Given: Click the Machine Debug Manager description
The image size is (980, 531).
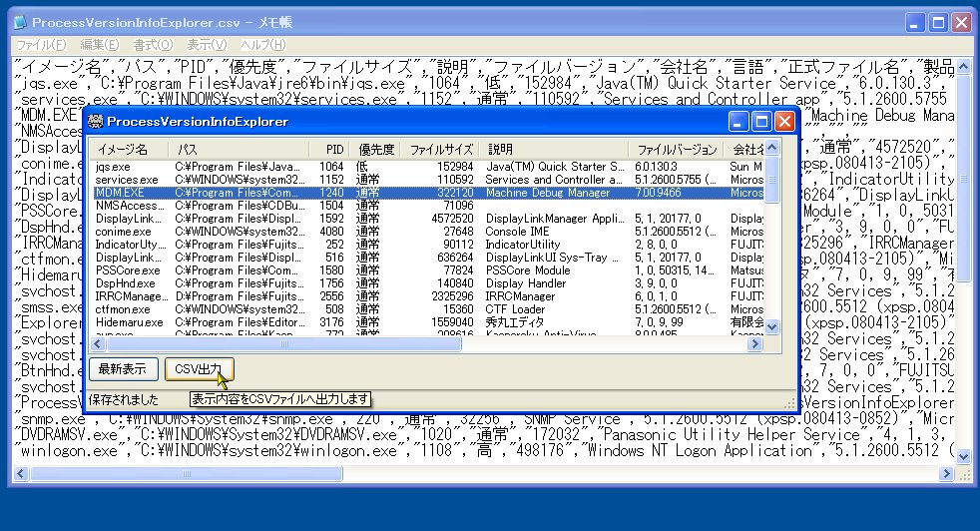Looking at the screenshot, I should [x=548, y=193].
